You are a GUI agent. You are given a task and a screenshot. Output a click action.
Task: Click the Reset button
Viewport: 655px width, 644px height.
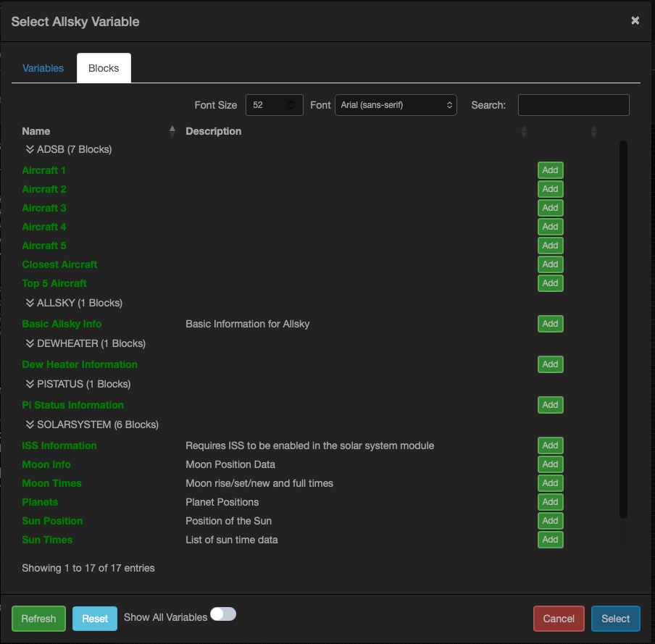[94, 619]
